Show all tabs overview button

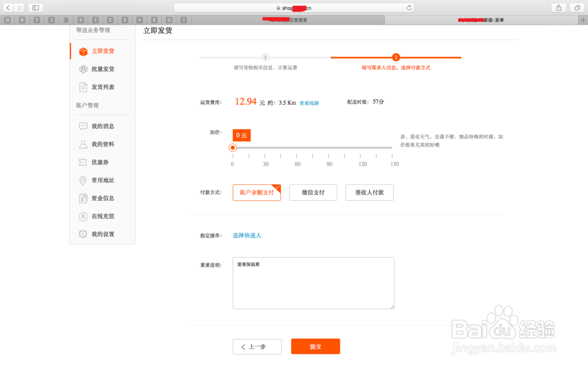pos(577,8)
